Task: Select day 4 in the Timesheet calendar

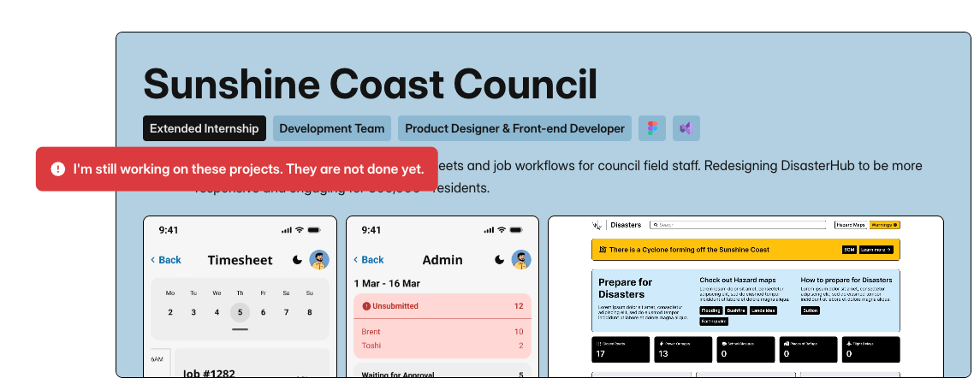Action: click(217, 312)
